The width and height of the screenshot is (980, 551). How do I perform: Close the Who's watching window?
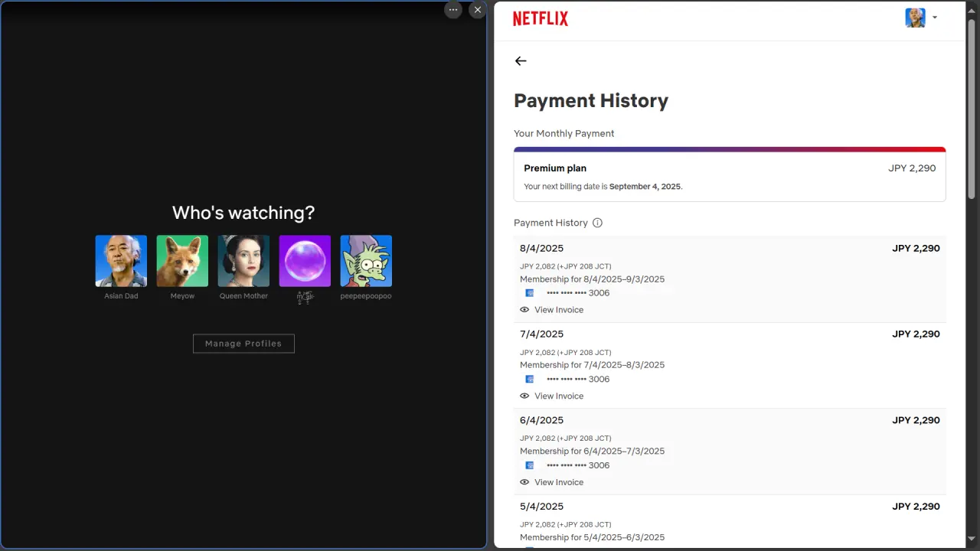(478, 10)
